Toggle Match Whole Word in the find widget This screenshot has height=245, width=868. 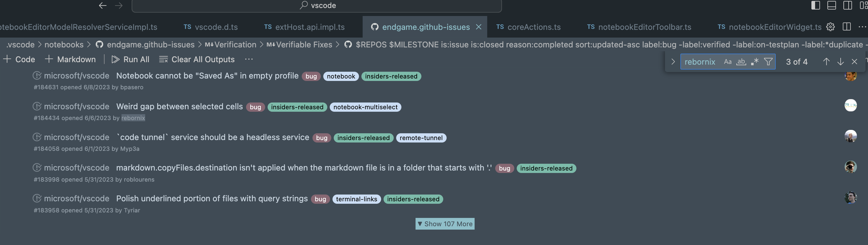point(741,62)
